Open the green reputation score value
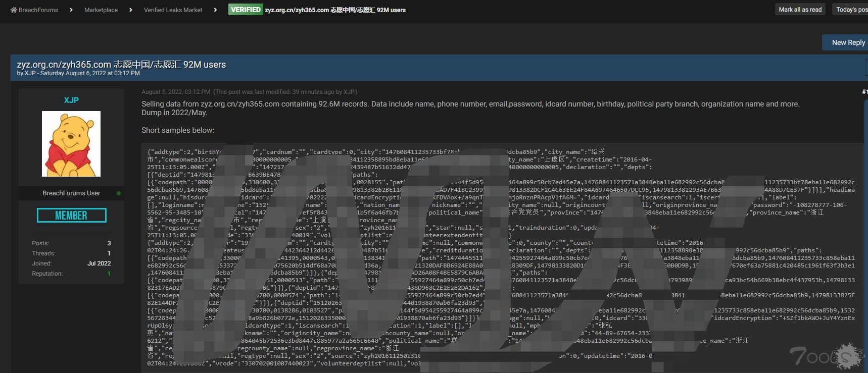 tap(109, 274)
